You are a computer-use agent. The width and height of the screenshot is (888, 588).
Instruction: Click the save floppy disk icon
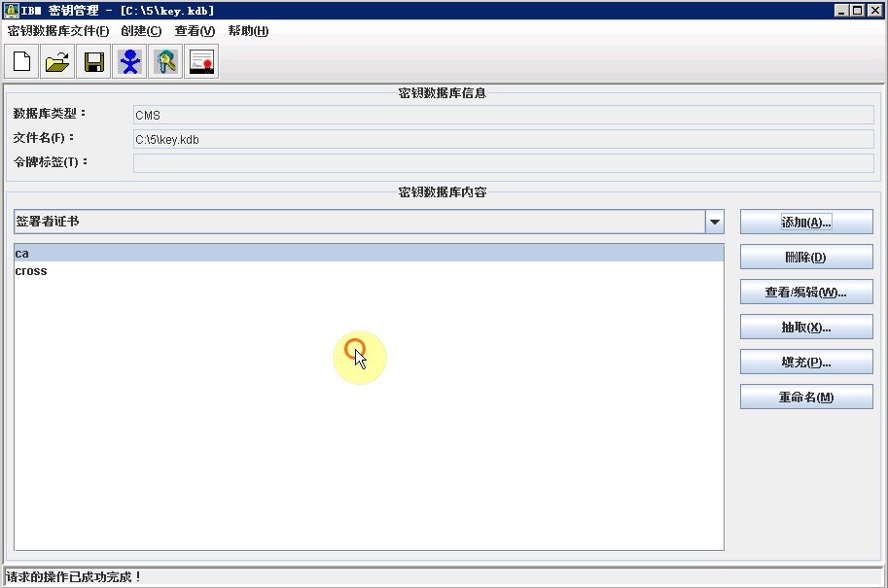93,62
